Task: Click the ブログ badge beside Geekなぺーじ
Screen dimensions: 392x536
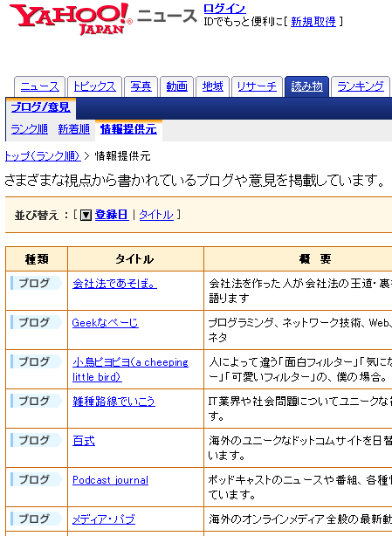Action: click(36, 322)
